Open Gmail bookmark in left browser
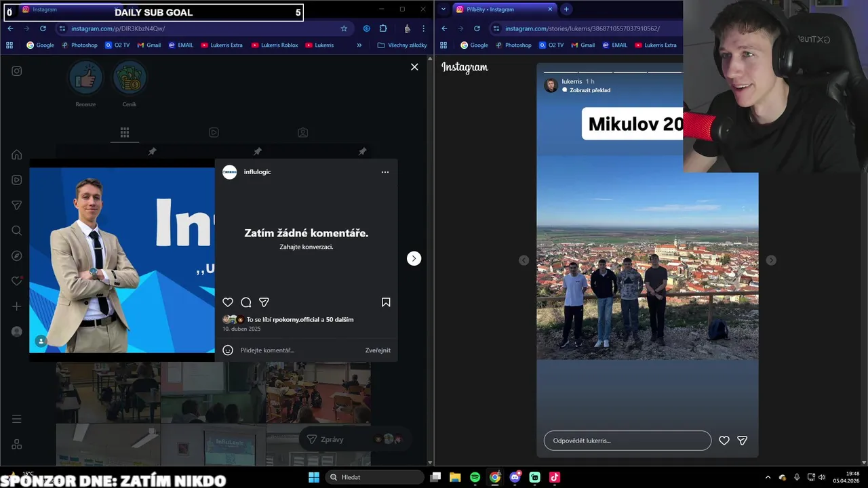The image size is (868, 488). click(x=149, y=45)
